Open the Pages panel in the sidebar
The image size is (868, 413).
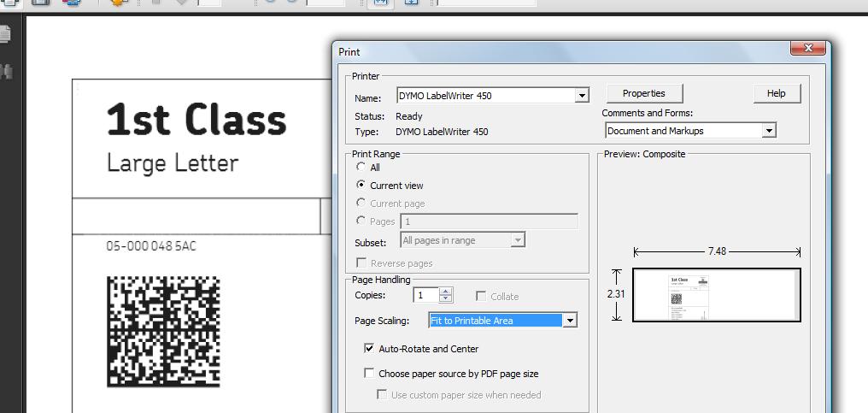(6, 34)
